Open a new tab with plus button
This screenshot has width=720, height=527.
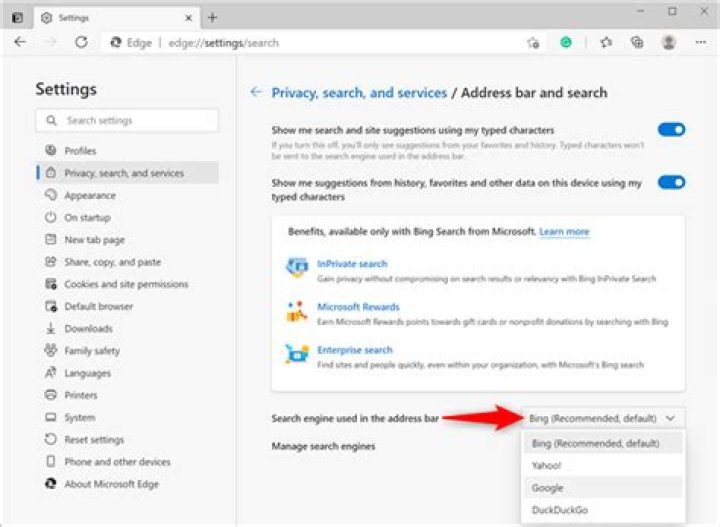click(212, 18)
